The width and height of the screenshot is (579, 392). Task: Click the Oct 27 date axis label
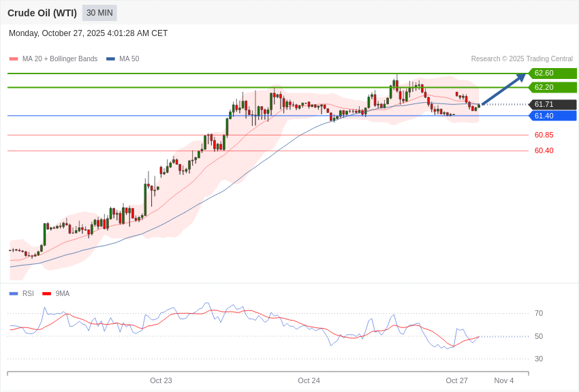[x=456, y=380]
